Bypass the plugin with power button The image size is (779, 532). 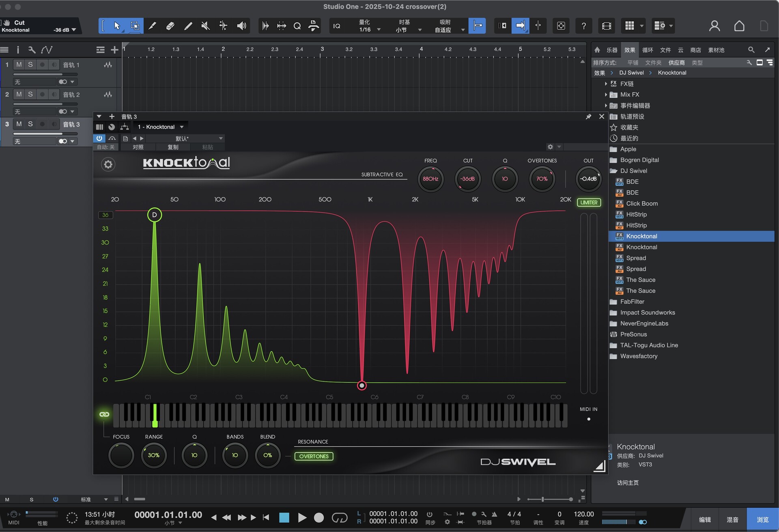99,138
